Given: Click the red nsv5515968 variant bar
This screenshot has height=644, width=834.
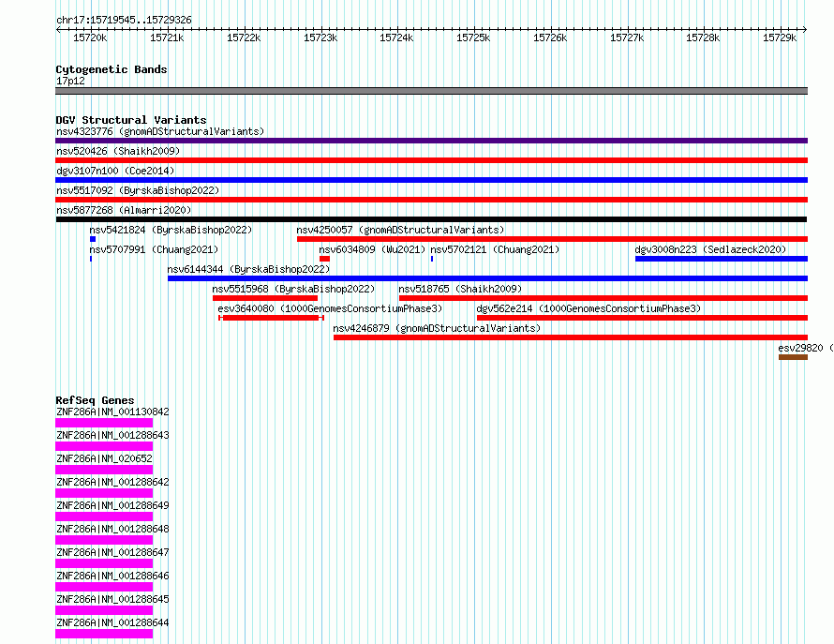Looking at the screenshot, I should click(265, 298).
